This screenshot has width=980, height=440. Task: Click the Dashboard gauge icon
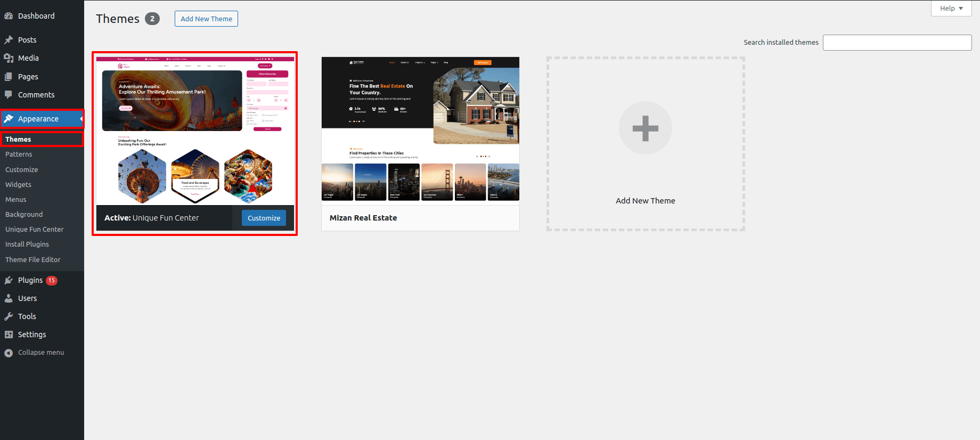tap(9, 16)
